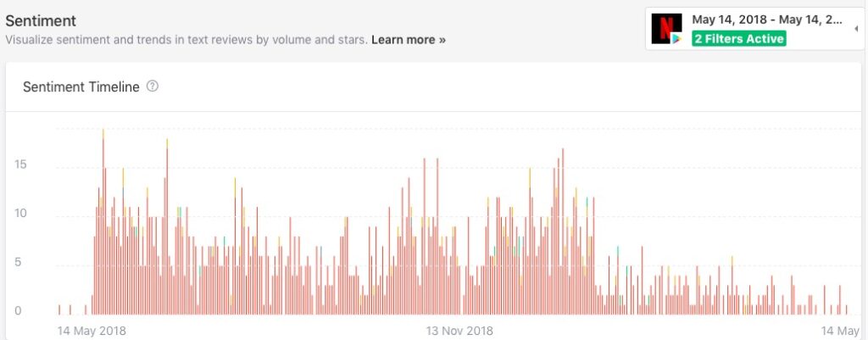868x340 pixels.
Task: Click the Netflix app icon
Action: (666, 29)
